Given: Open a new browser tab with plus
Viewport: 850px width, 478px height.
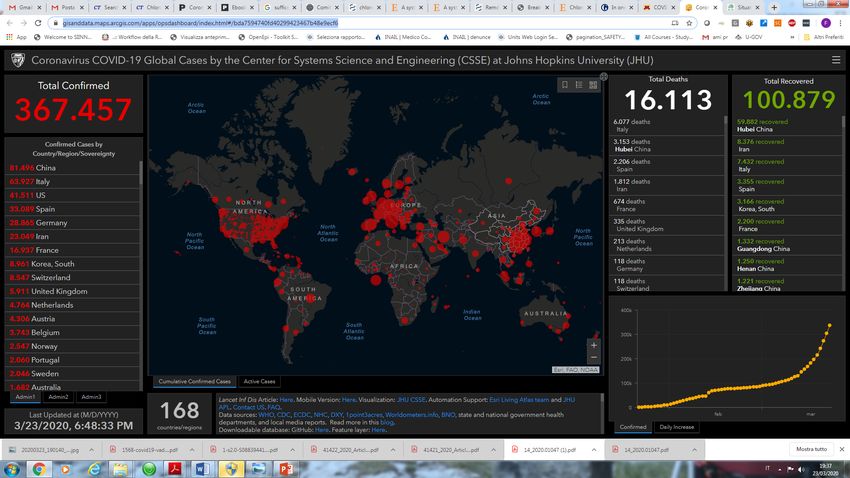Looking at the screenshot, I should coord(774,7).
